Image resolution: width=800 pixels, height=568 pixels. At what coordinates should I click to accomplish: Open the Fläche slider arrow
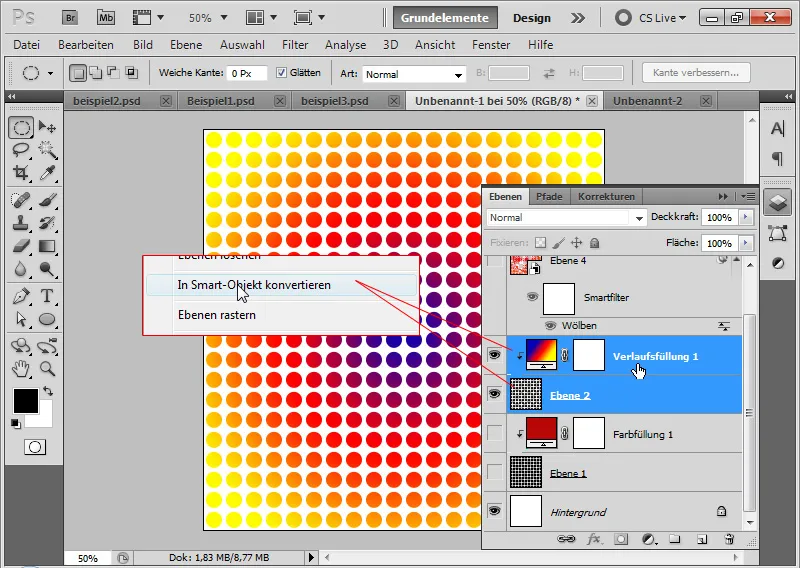point(745,243)
